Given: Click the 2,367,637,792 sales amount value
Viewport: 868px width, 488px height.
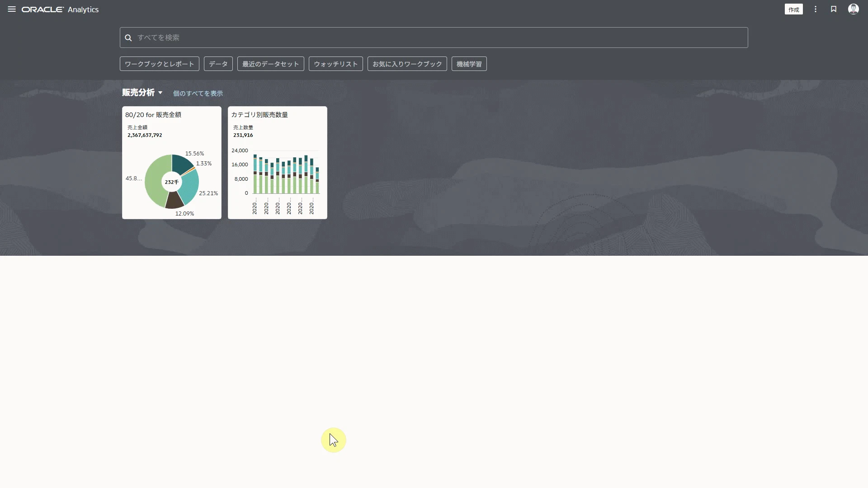Looking at the screenshot, I should 145,135.
